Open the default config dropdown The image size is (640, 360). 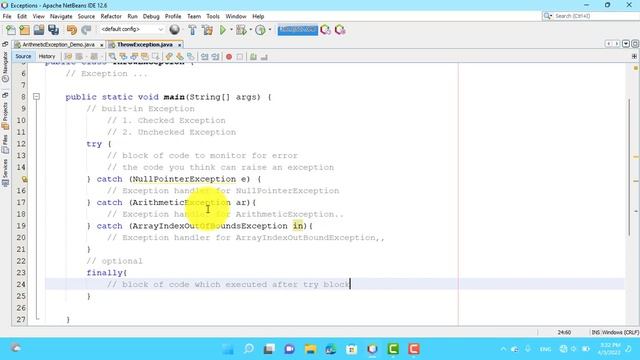(x=131, y=29)
